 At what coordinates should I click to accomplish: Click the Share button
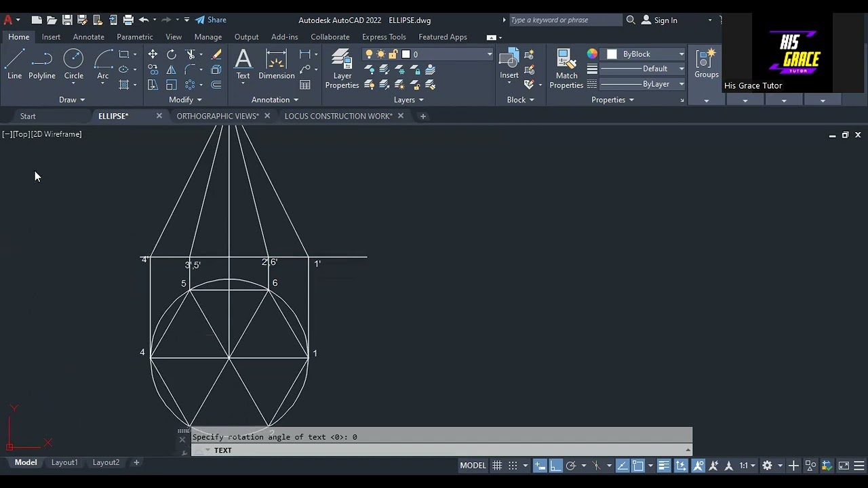[211, 20]
